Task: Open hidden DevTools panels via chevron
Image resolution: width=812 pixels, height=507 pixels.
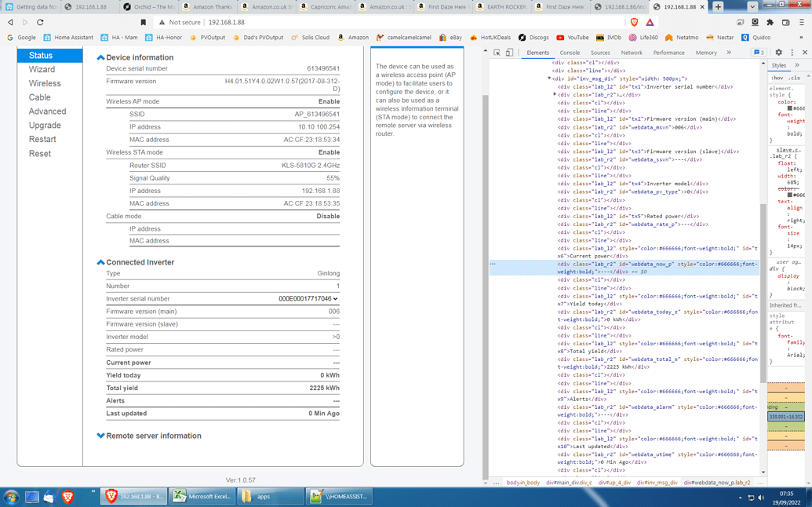Action: point(730,53)
